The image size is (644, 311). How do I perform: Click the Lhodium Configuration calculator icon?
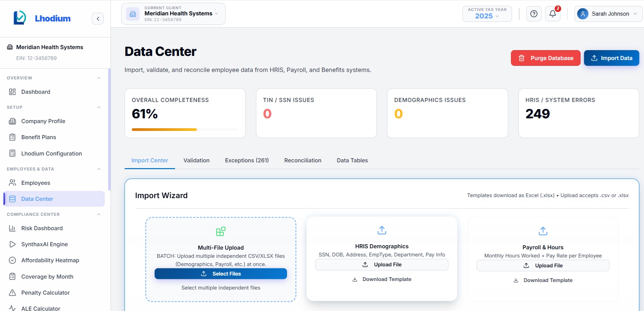click(x=12, y=153)
